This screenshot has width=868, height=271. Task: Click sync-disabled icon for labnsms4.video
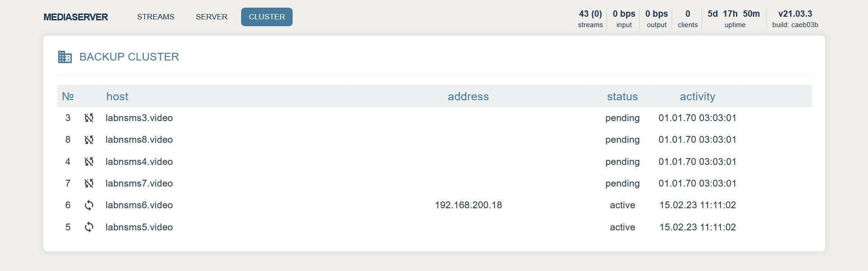coord(89,162)
